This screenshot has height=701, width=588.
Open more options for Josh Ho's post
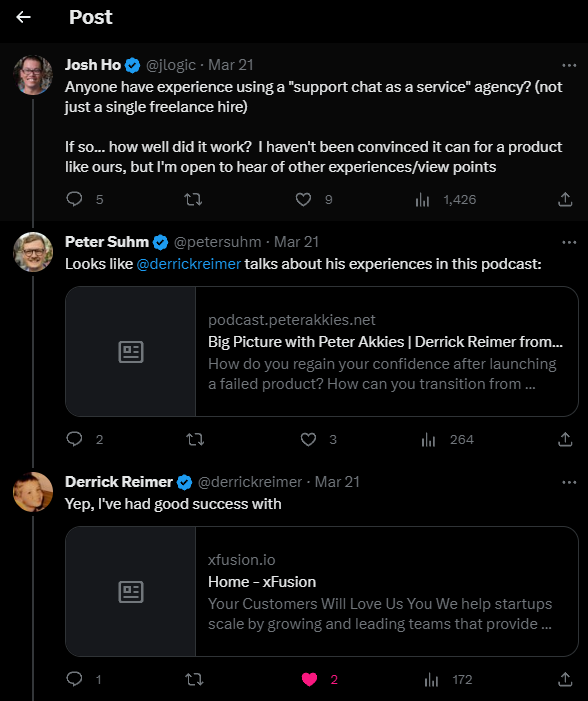[569, 65]
